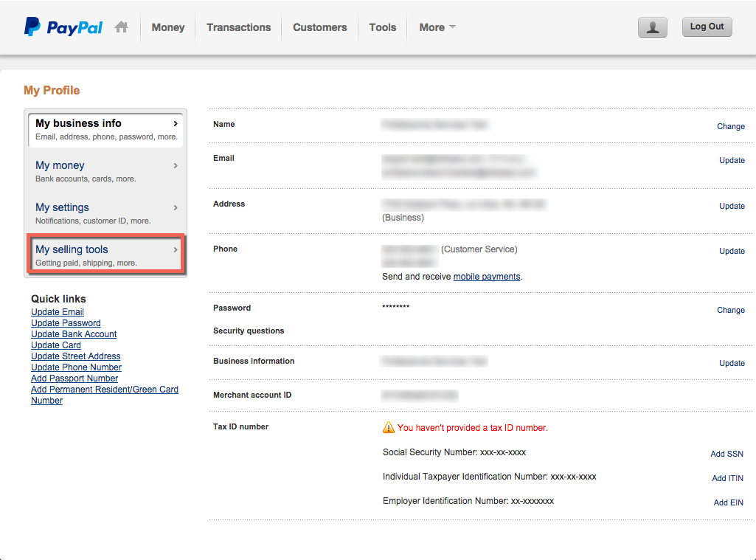Select My selling tools section
756x560 pixels.
(x=105, y=255)
